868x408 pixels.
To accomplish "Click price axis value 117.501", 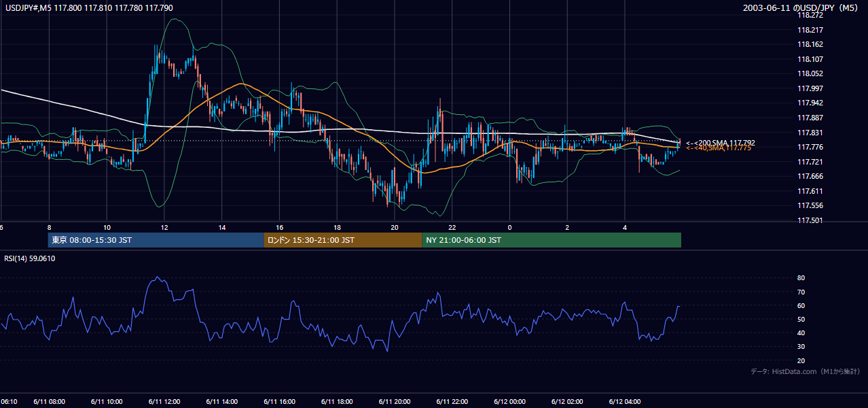I will (x=809, y=220).
